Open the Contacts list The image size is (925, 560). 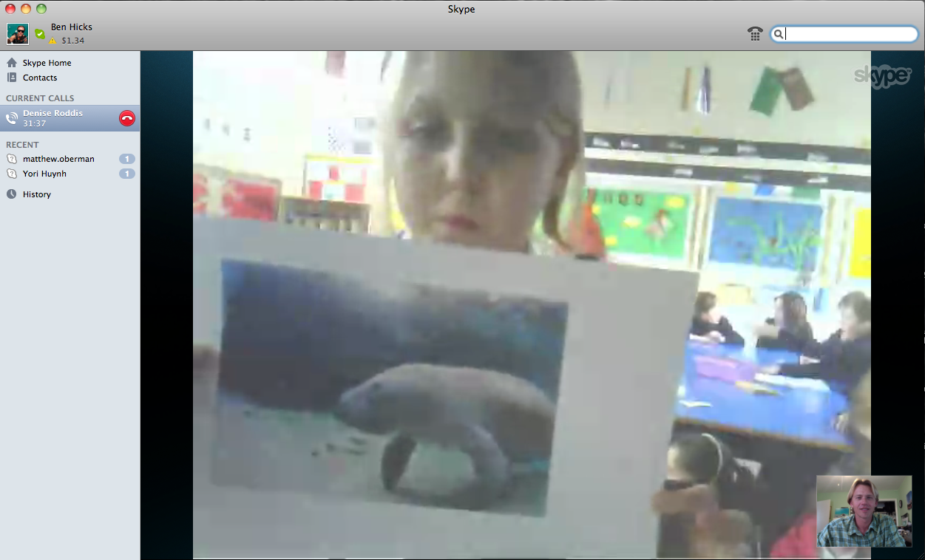point(39,78)
